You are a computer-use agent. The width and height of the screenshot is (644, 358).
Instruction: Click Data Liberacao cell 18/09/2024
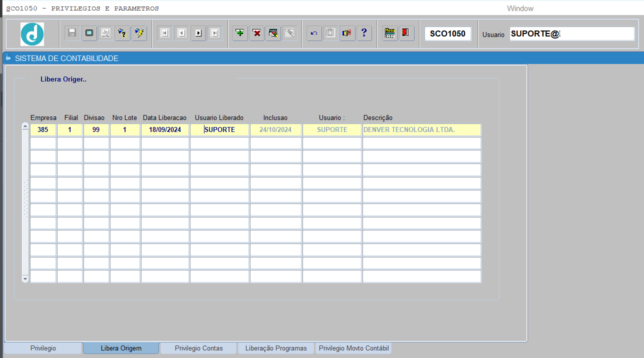165,130
